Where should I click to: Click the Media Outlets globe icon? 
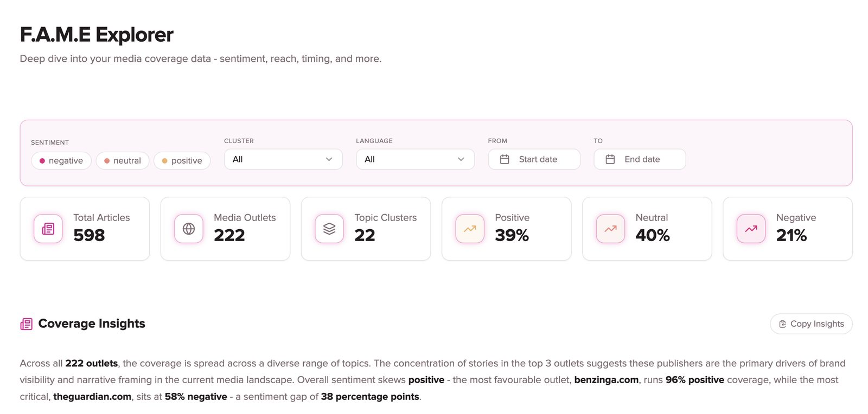tap(189, 229)
